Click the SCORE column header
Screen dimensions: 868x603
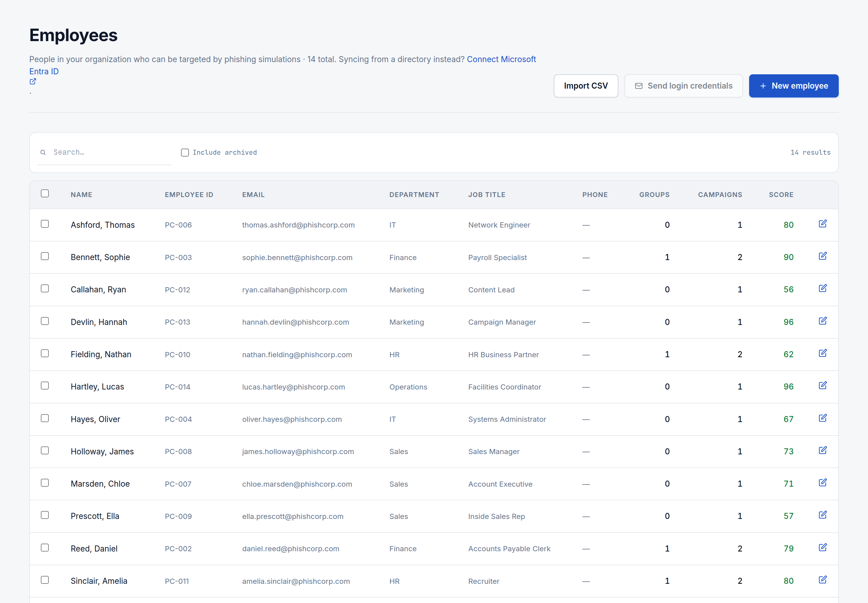coord(781,195)
